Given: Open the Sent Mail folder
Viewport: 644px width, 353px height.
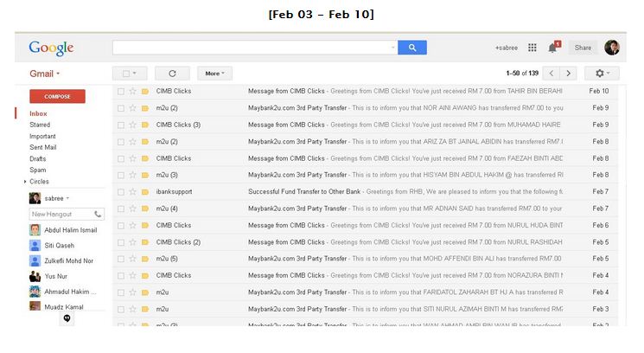Looking at the screenshot, I should [x=42, y=147].
